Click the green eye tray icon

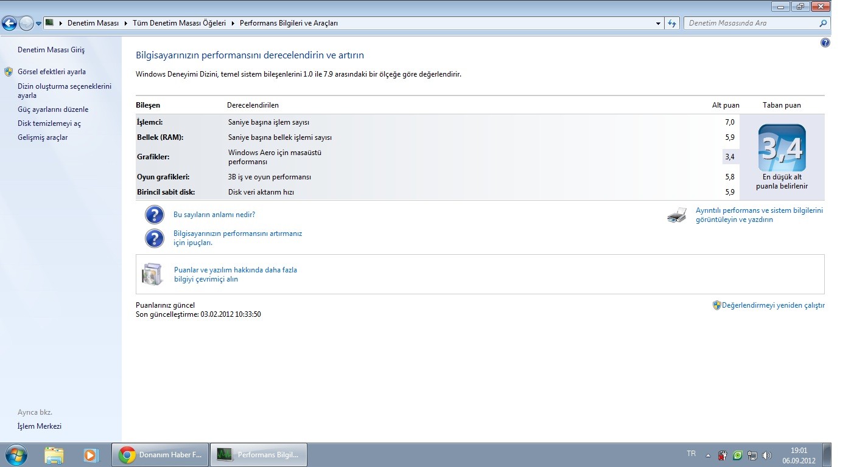pyautogui.click(x=738, y=455)
